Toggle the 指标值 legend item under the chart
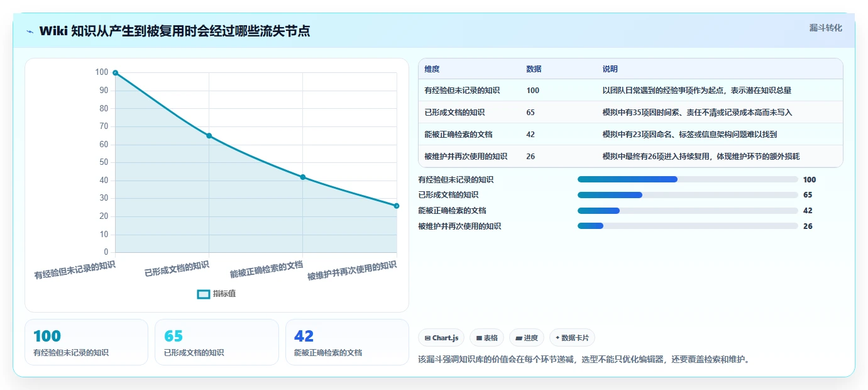The image size is (868, 390). click(x=216, y=294)
